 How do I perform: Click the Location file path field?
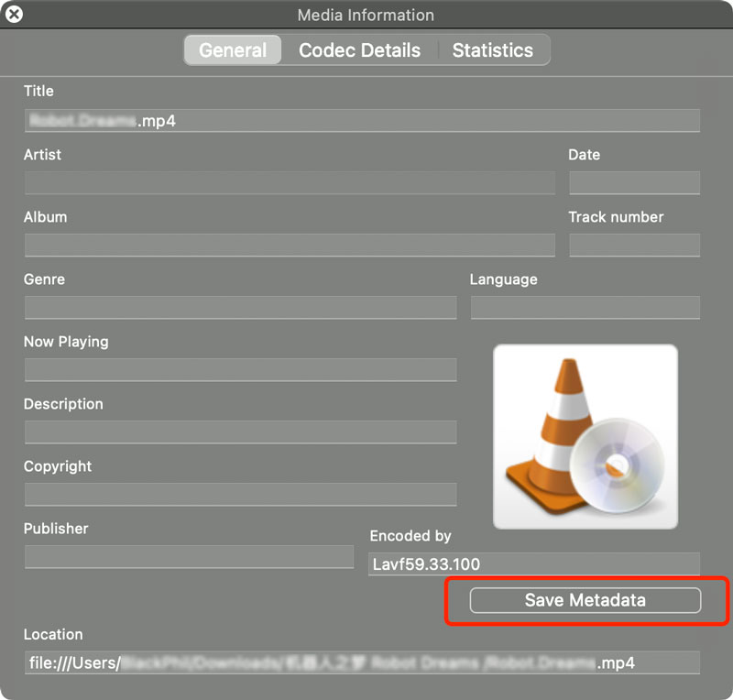tap(362, 662)
